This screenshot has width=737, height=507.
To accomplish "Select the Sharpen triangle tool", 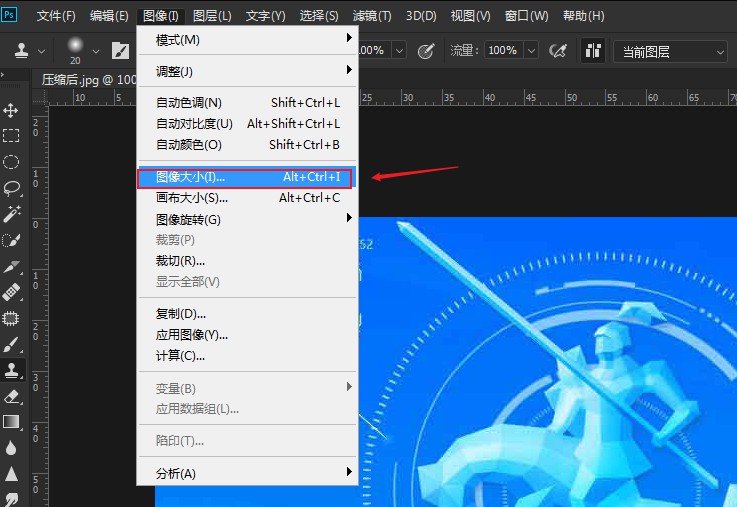I will point(11,474).
